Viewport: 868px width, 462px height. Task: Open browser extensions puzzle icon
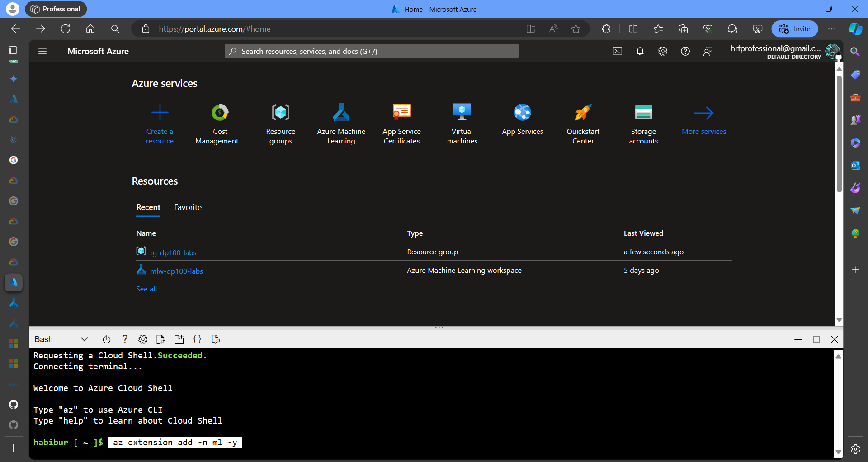(x=606, y=29)
